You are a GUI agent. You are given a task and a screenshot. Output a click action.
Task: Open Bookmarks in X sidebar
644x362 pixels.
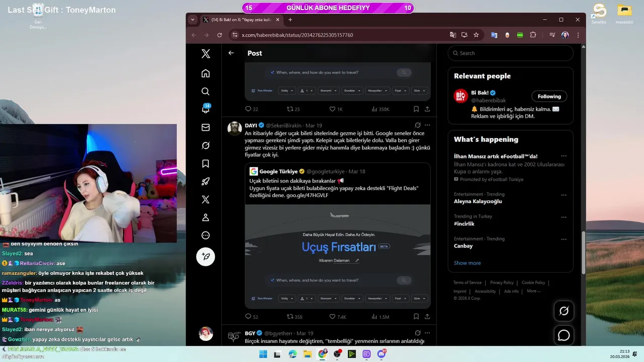tap(205, 163)
